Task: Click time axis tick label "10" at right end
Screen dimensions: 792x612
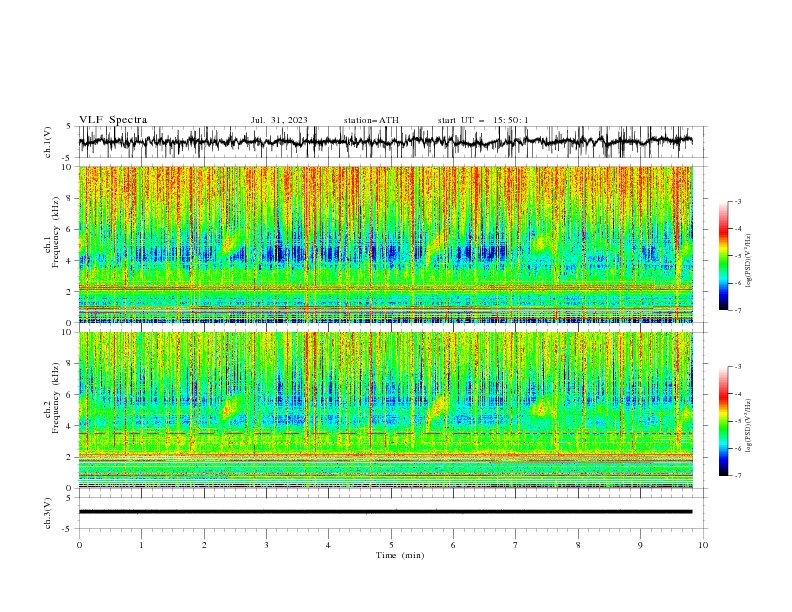Action: pos(703,545)
